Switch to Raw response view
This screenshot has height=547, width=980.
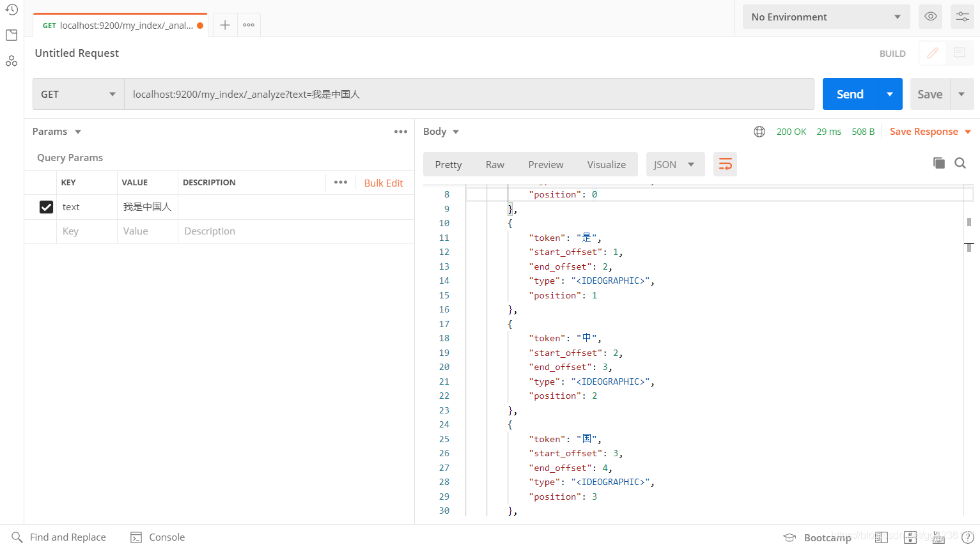(x=495, y=164)
